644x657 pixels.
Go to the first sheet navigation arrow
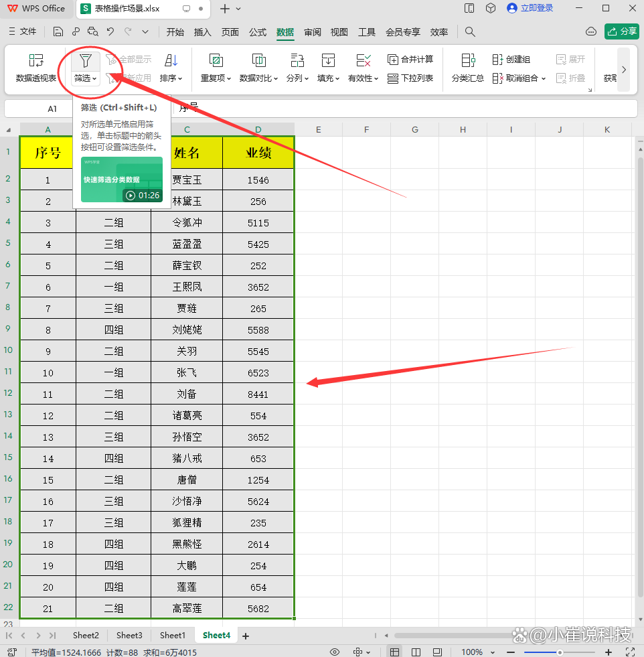click(9, 636)
